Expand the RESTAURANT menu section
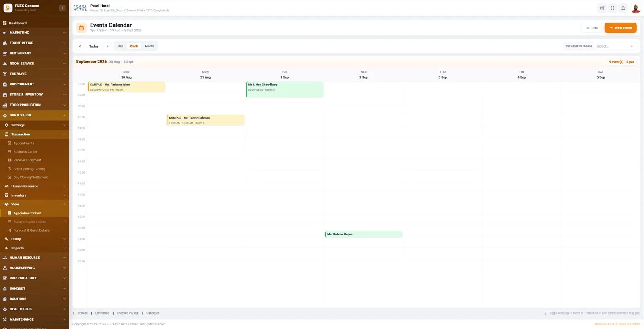 [34, 53]
